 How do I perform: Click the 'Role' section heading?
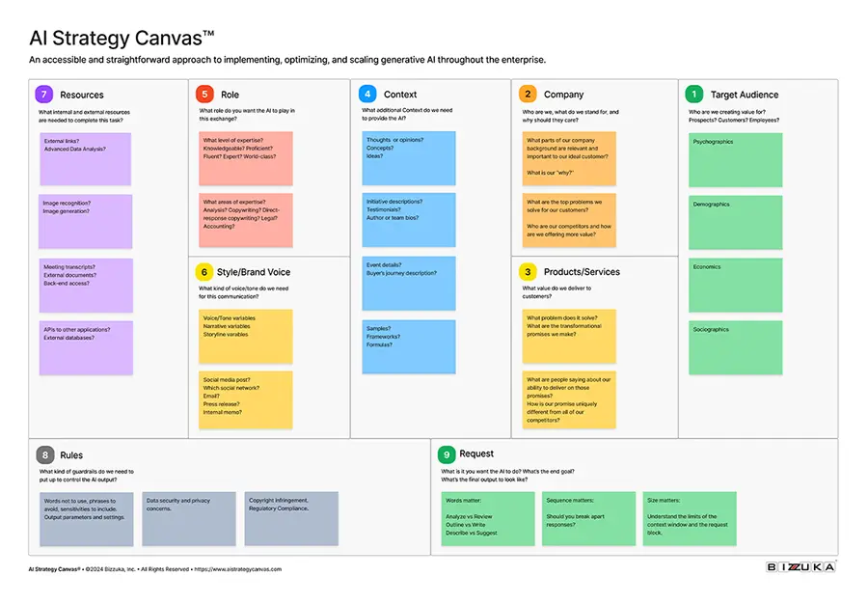(230, 95)
